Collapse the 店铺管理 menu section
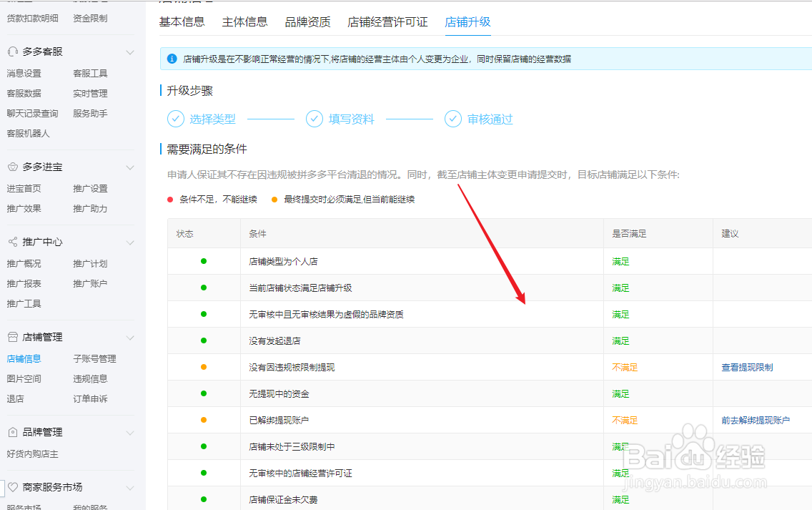812x510 pixels. tap(130, 338)
